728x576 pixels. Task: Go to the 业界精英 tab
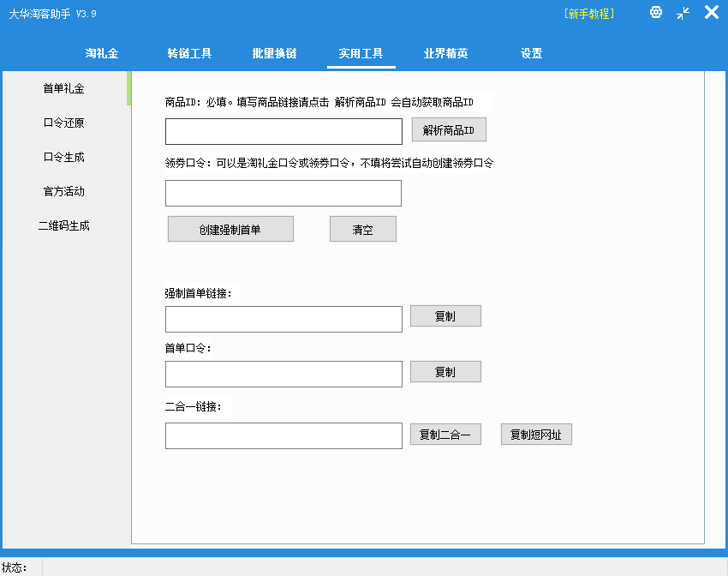[445, 53]
